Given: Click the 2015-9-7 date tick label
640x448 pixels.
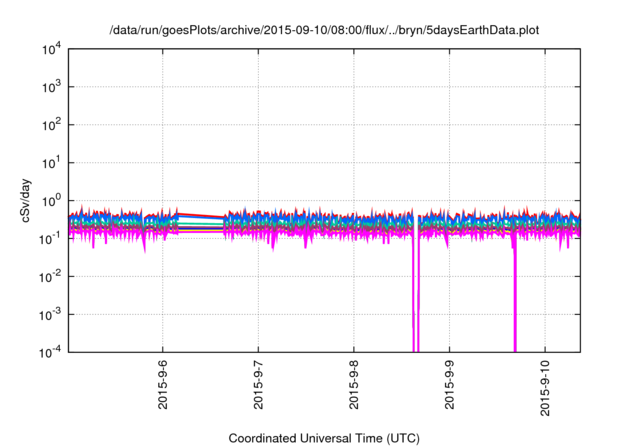Looking at the screenshot, I should coord(258,385).
